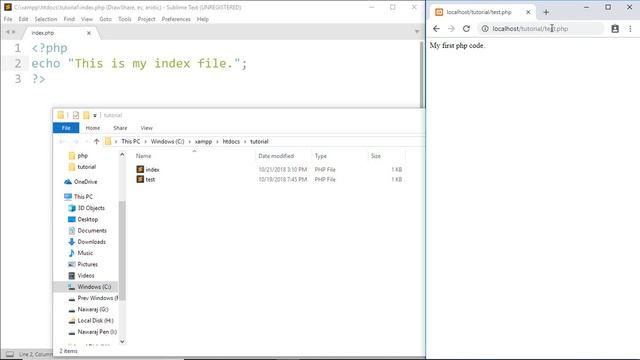Click This PC in the address breadcrumb
Screen dimensions: 640x360
pos(131,142)
